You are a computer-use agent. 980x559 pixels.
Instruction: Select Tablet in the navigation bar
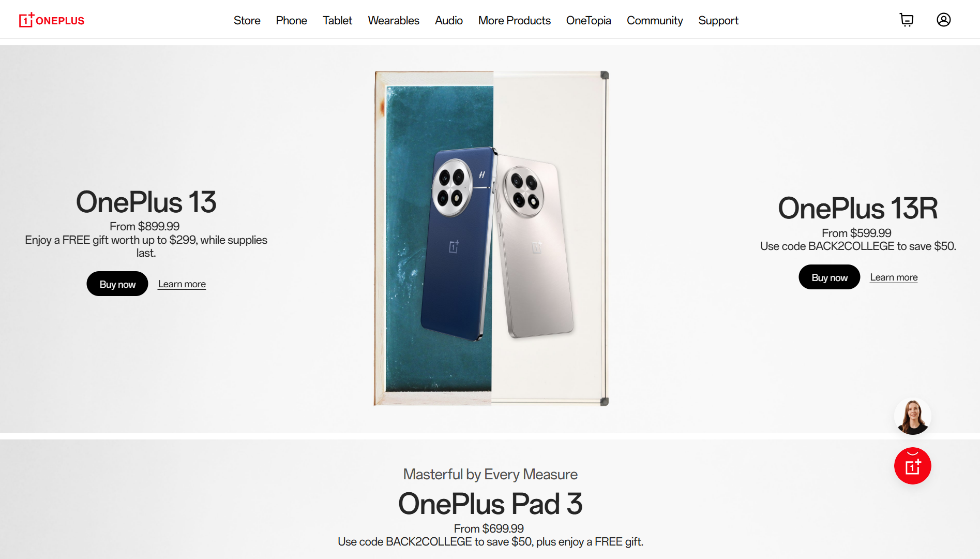point(337,20)
